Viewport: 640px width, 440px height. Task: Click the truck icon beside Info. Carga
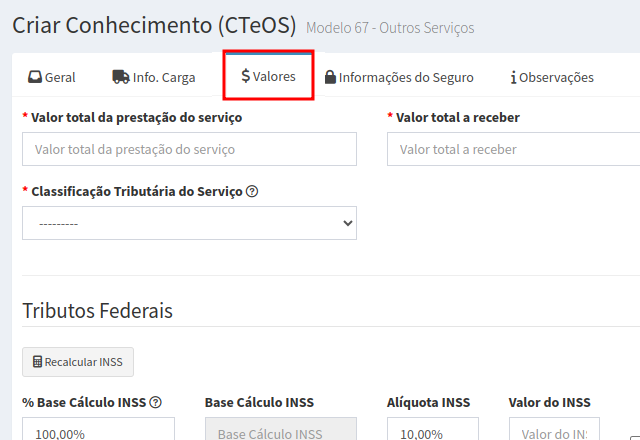pyautogui.click(x=120, y=77)
